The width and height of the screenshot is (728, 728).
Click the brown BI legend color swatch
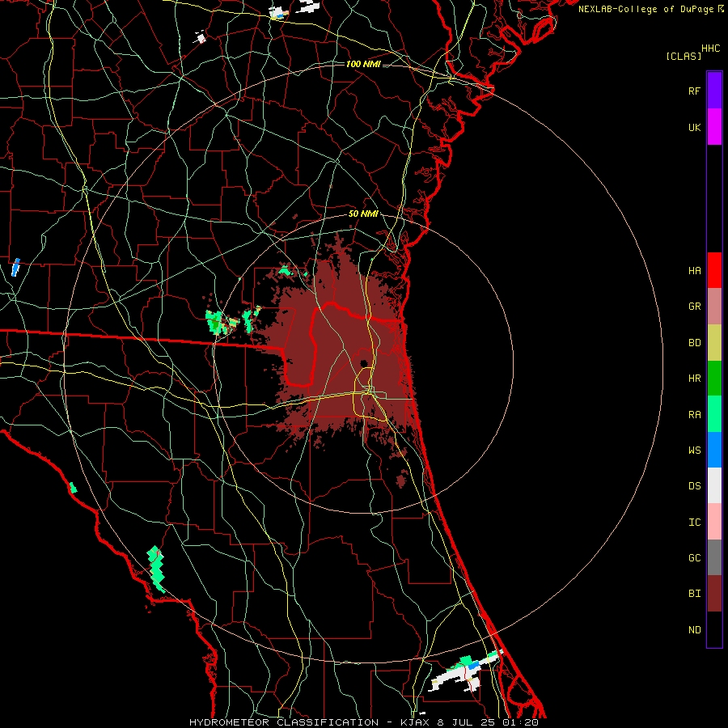pyautogui.click(x=714, y=594)
